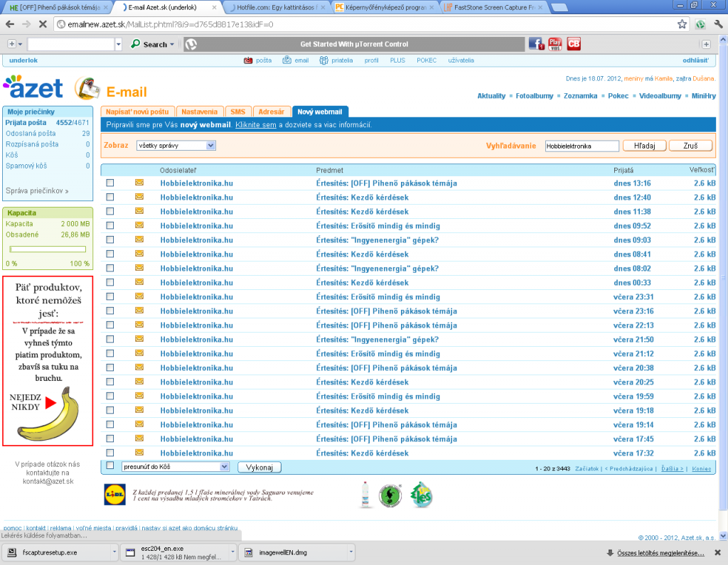728x565 pixels.
Task: Click the uTorrent logo icon in the toolbar
Action: 191,44
